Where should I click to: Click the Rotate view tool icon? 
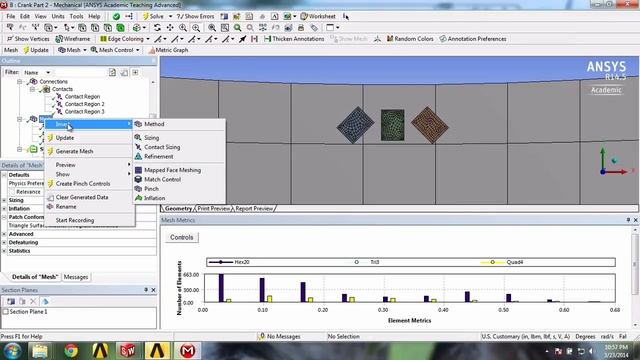coord(157,28)
